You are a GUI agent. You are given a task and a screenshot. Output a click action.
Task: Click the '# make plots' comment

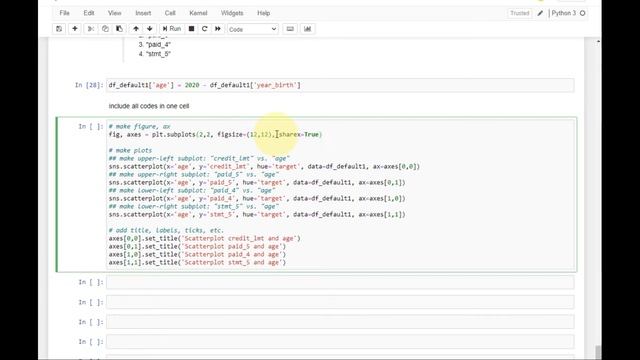coord(130,150)
